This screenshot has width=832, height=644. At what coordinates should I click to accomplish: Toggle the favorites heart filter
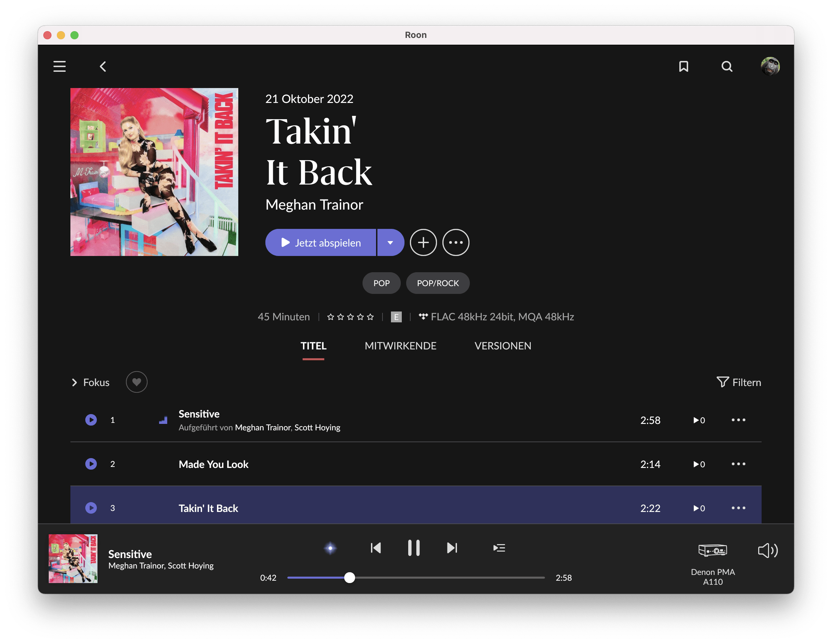tap(136, 382)
